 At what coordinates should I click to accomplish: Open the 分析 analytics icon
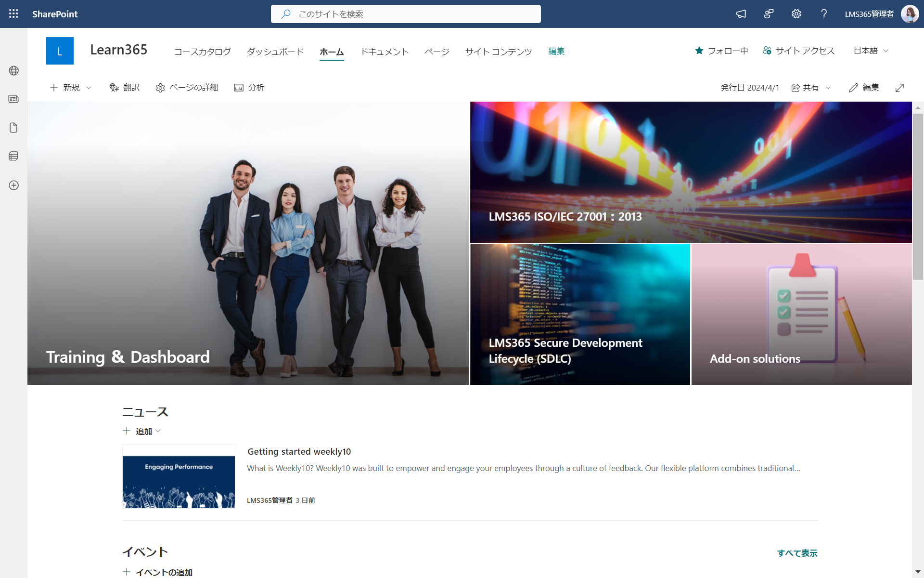[x=239, y=88]
